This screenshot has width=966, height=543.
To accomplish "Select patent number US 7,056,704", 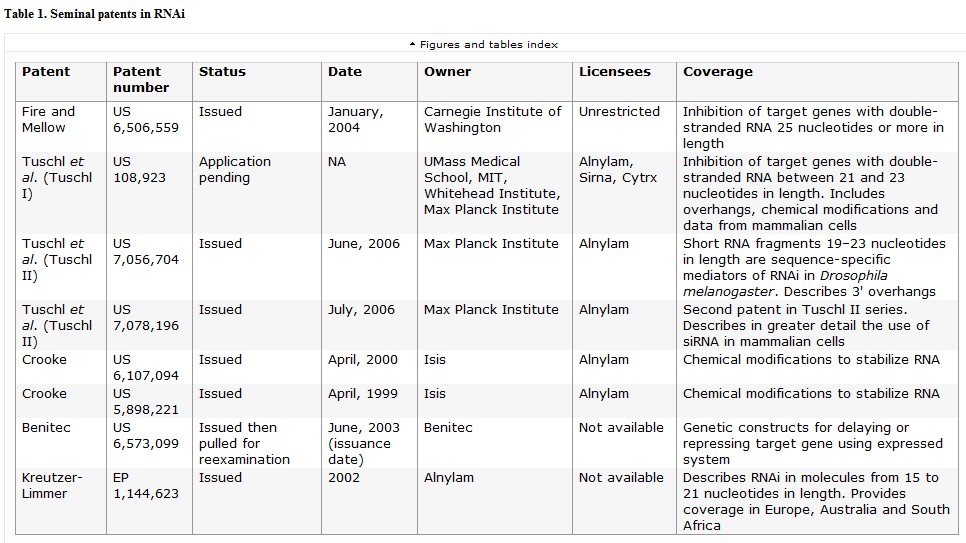I will pos(145,251).
